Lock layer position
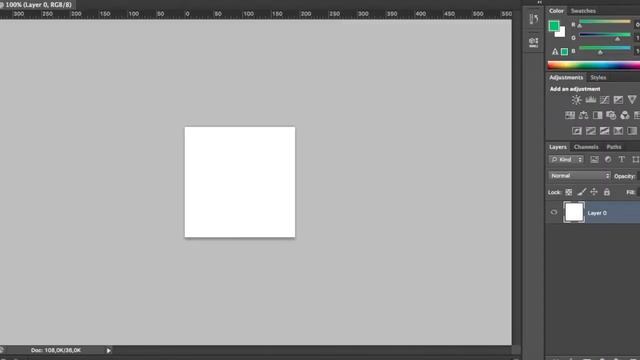The height and width of the screenshot is (360, 640). point(594,192)
